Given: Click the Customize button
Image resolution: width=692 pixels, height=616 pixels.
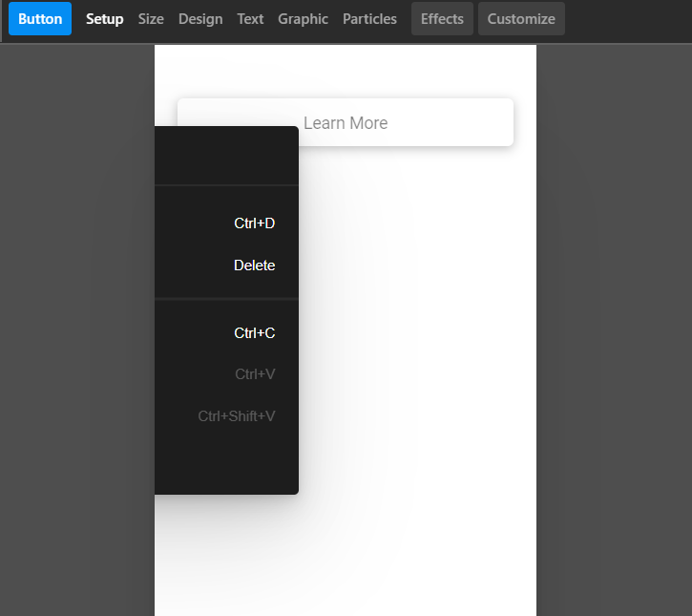Looking at the screenshot, I should coord(521,19).
